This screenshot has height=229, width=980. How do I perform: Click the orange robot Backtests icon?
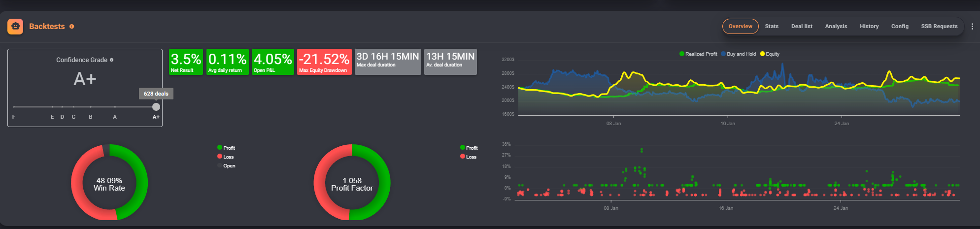15,27
